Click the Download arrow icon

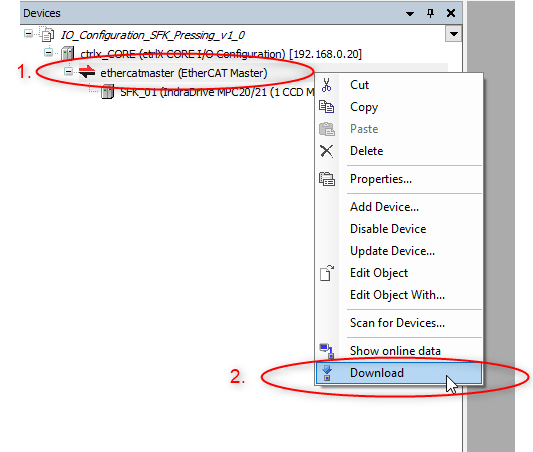[x=327, y=373]
